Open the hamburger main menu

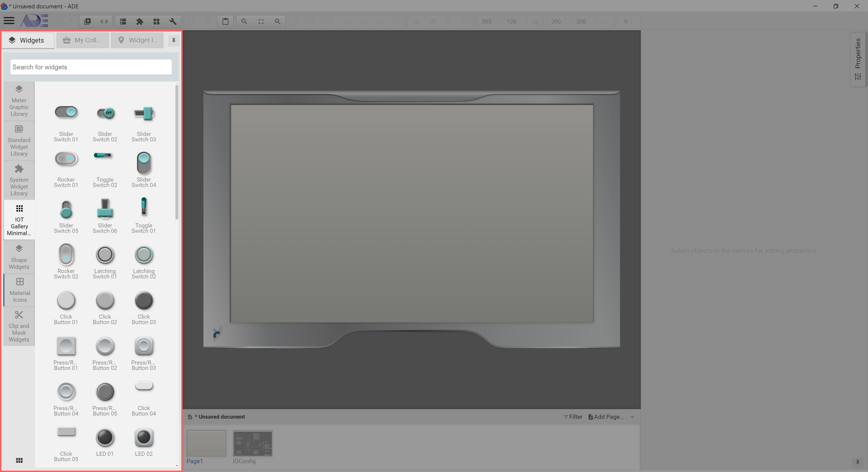(9, 21)
